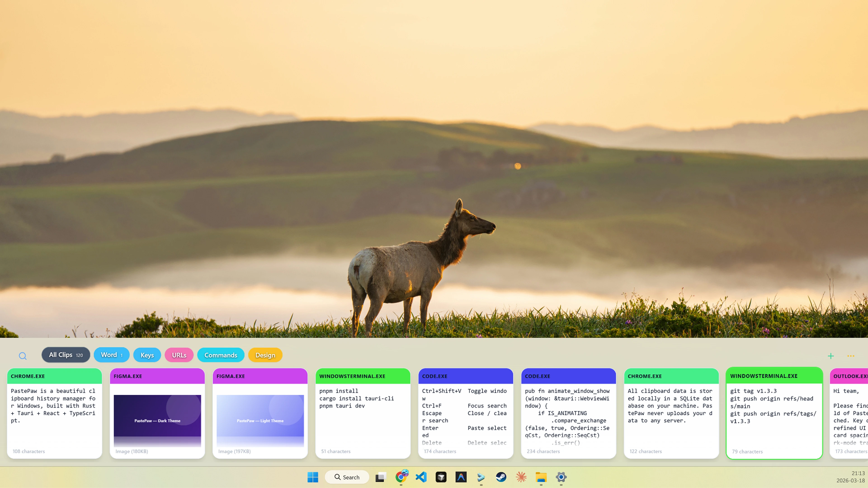Open File Explorer taskbar icon
The width and height of the screenshot is (868, 488).
tap(541, 477)
